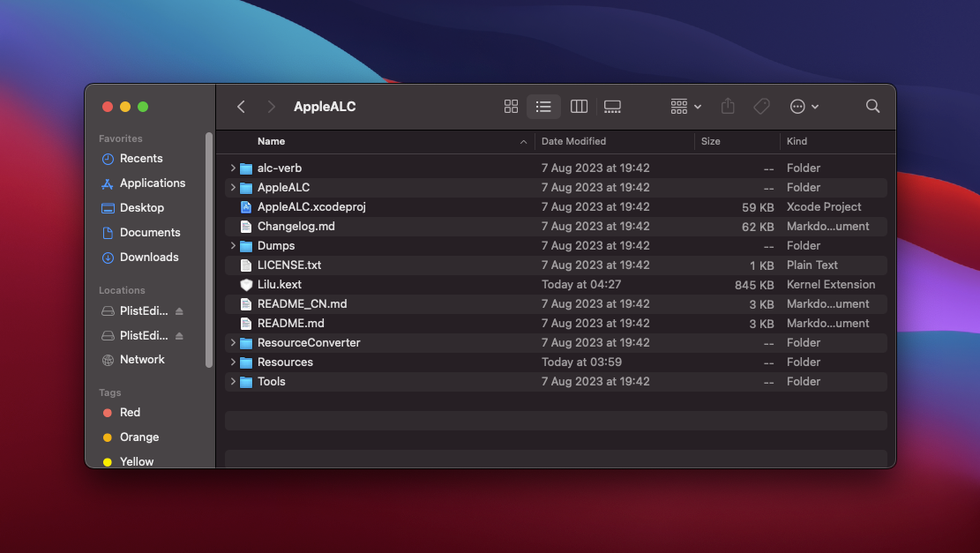Select the AppleALC folder icon
This screenshot has height=553, width=980.
[246, 188]
